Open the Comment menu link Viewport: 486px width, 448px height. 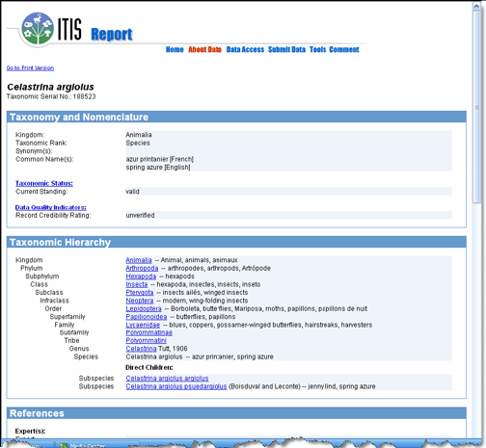[344, 49]
